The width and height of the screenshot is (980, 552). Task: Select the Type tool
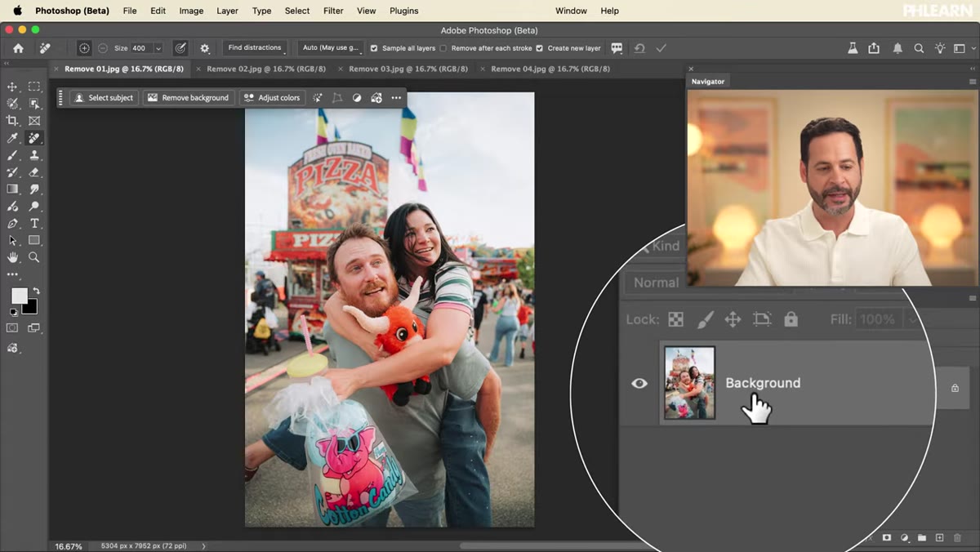point(34,224)
